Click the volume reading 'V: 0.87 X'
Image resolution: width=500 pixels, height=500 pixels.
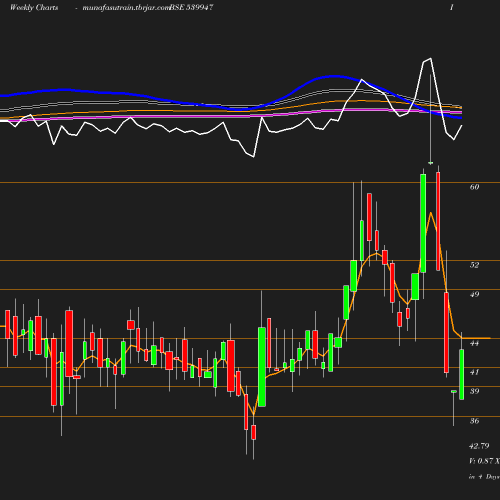click(x=484, y=461)
